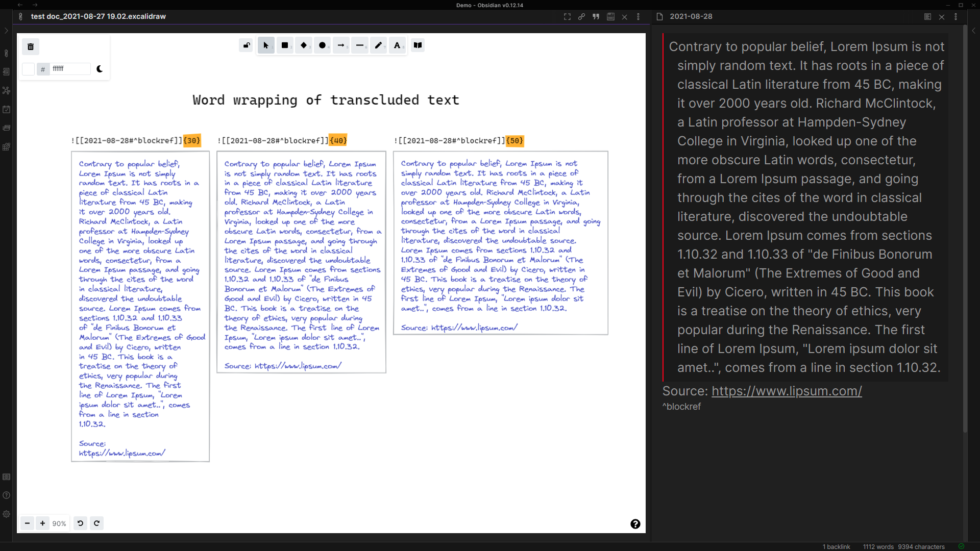Toggle dark mode for the canvas
Image resolution: width=980 pixels, height=551 pixels.
pyautogui.click(x=100, y=69)
